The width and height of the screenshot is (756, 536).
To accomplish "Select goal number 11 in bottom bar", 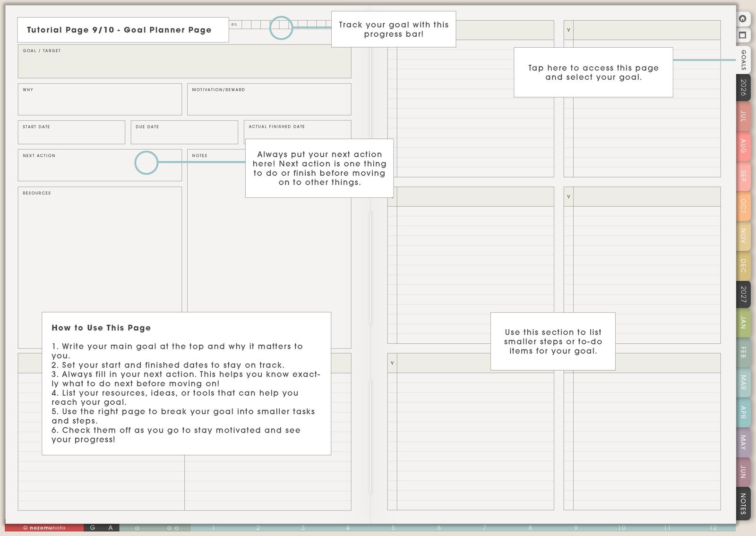I will pyautogui.click(x=667, y=528).
